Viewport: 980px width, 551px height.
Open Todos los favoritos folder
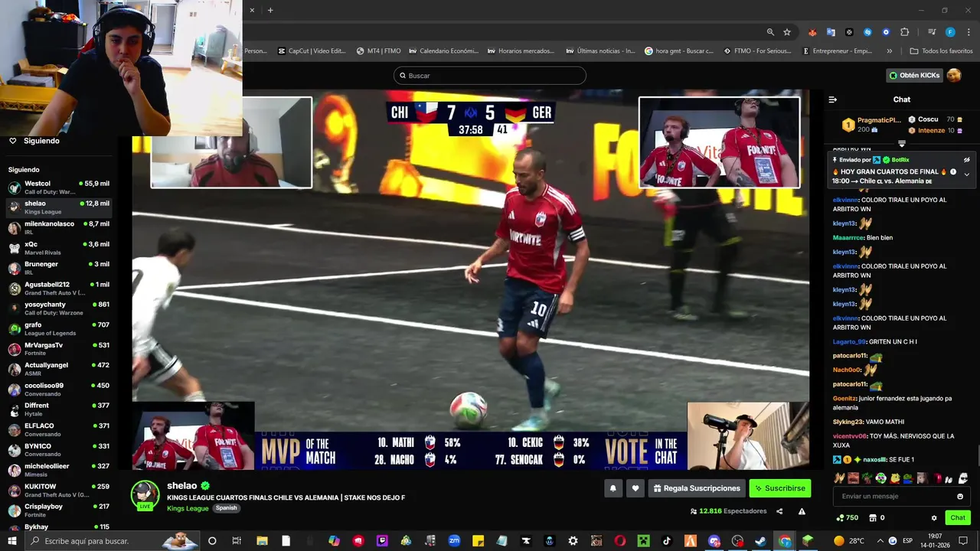click(x=942, y=51)
